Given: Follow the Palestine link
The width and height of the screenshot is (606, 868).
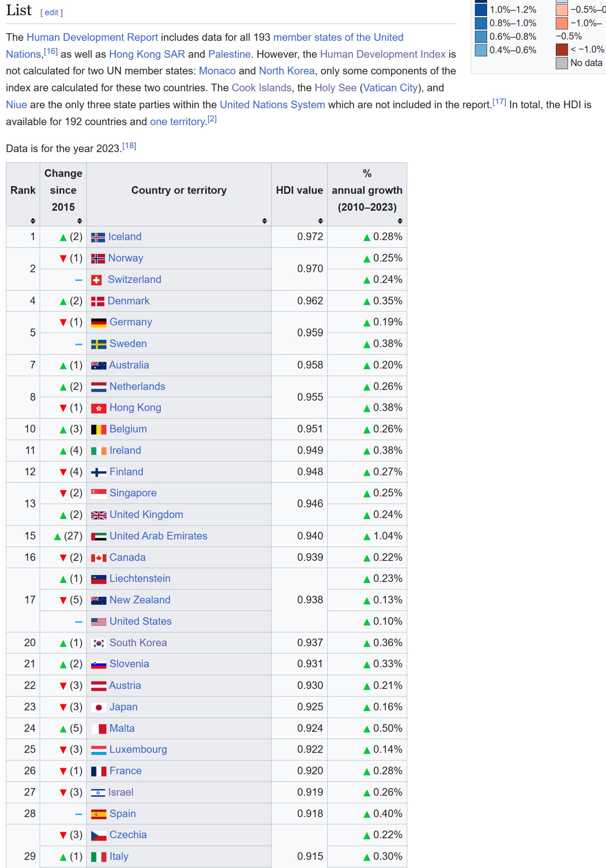Looking at the screenshot, I should (x=229, y=54).
